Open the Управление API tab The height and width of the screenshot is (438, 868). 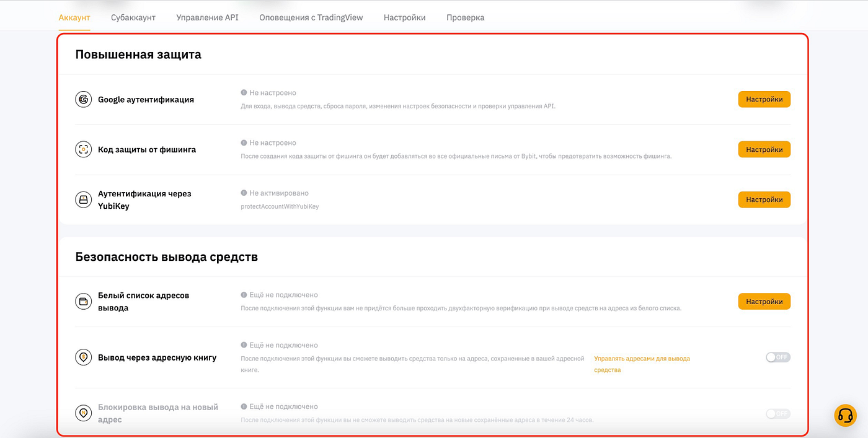pyautogui.click(x=207, y=17)
